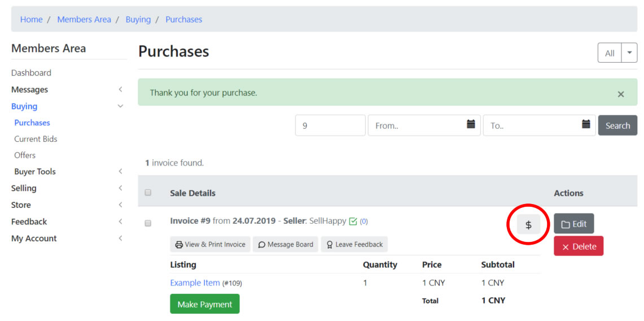The width and height of the screenshot is (644, 321).
Task: Open the Message Board for invoice
Action: pos(286,244)
